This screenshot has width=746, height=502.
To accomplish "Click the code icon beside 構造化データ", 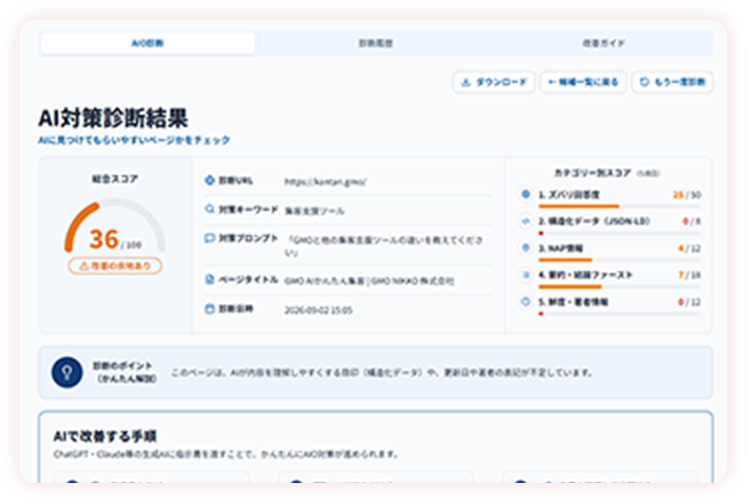I will [526, 221].
